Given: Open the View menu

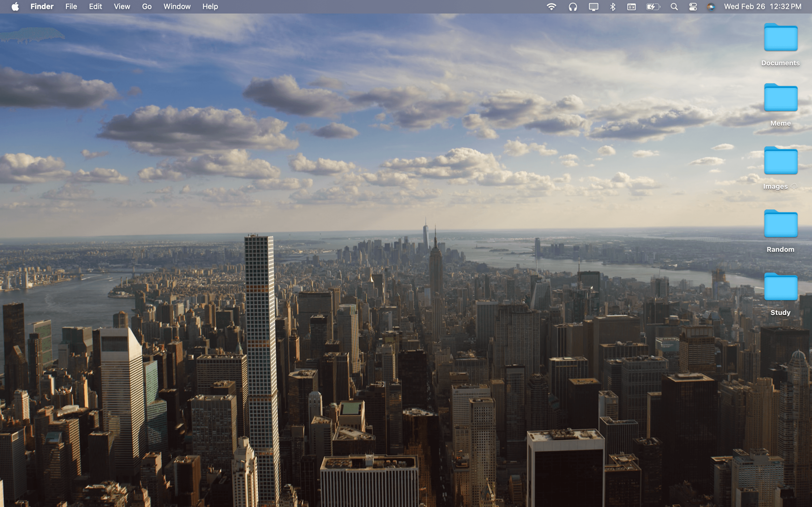Looking at the screenshot, I should click(x=122, y=6).
